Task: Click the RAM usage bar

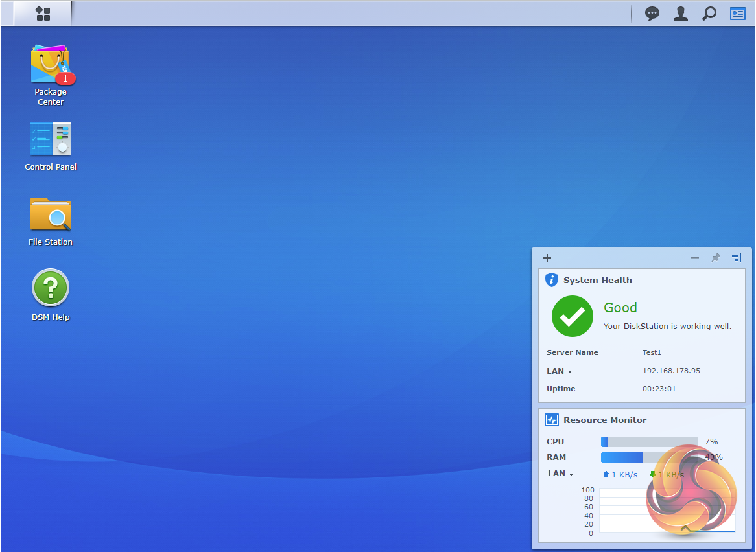Action: [x=649, y=457]
